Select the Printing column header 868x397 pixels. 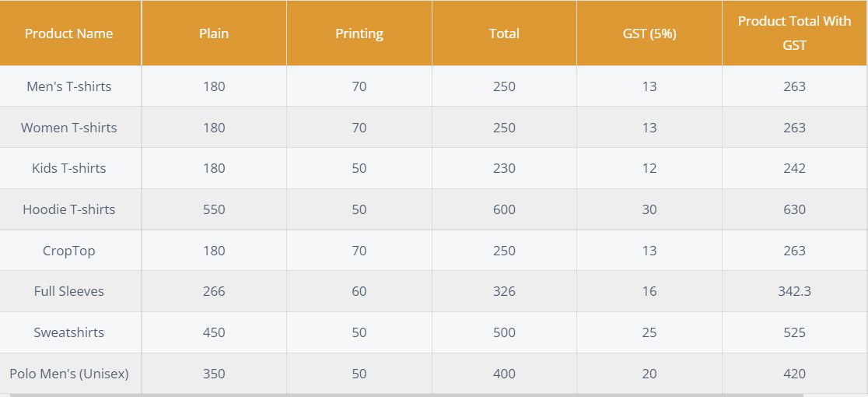[x=359, y=33]
